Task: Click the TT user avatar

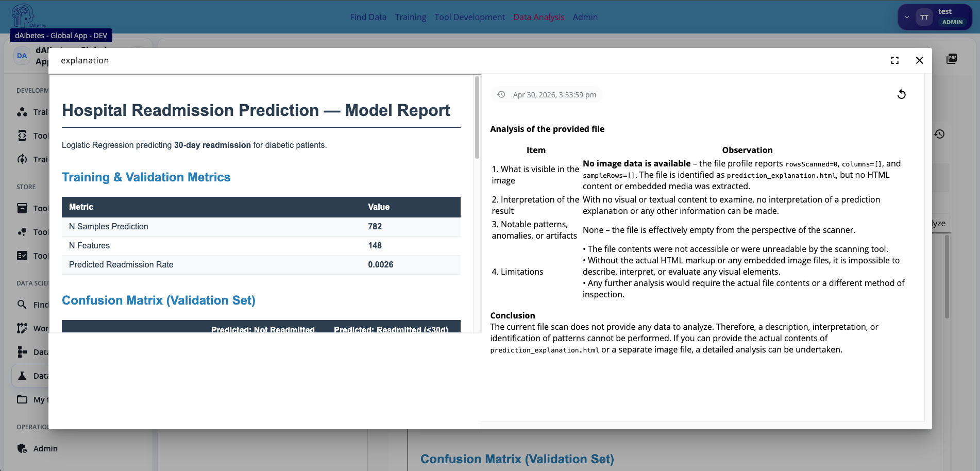Action: (x=924, y=17)
